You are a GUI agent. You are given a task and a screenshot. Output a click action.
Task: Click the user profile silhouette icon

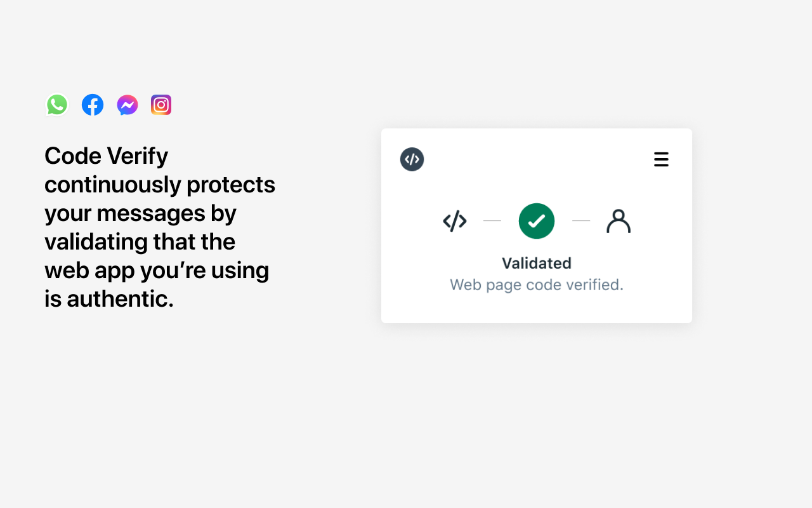tap(619, 221)
